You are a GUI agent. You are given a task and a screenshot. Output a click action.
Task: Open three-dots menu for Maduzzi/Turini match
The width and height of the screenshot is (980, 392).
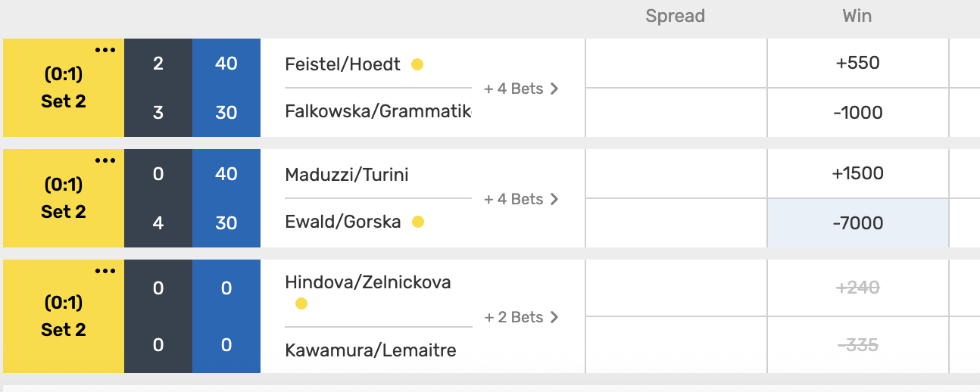pyautogui.click(x=105, y=161)
